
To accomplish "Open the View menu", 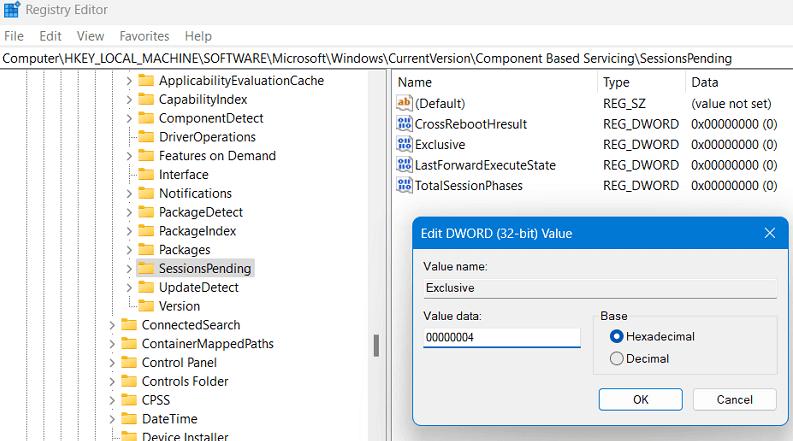I will click(x=90, y=36).
